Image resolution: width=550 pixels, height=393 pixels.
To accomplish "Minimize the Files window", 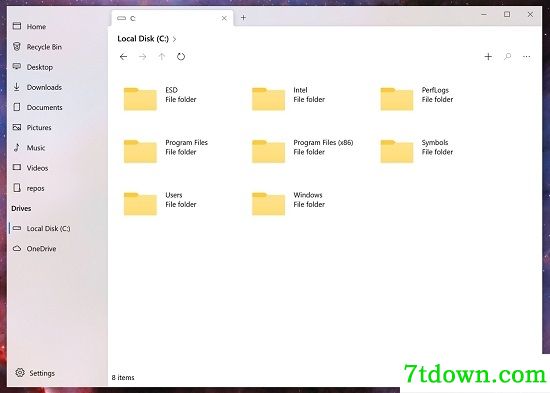I will point(484,14).
